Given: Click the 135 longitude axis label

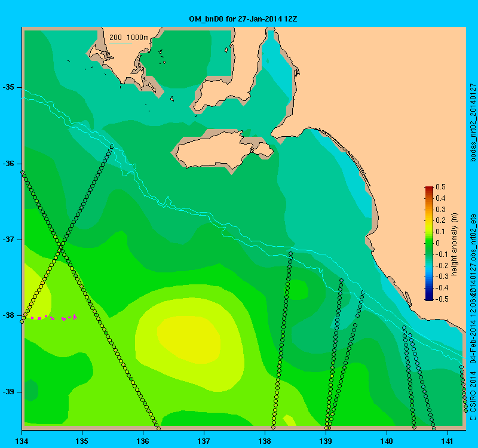Looking at the screenshot, I should coord(82,441).
